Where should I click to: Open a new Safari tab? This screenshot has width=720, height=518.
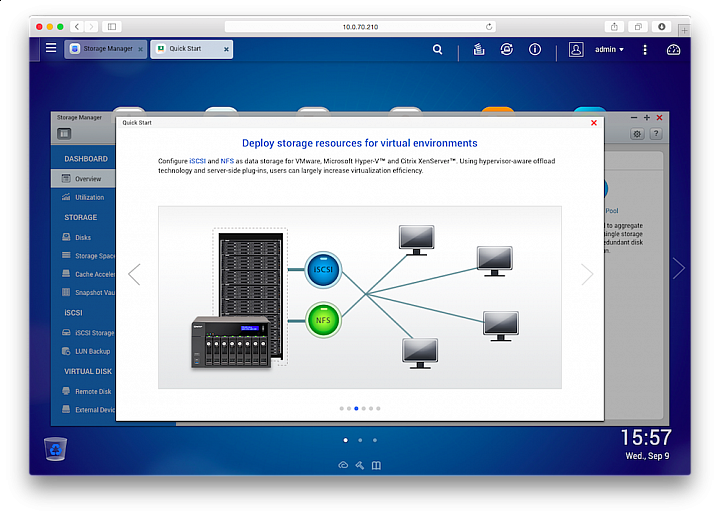tap(684, 30)
